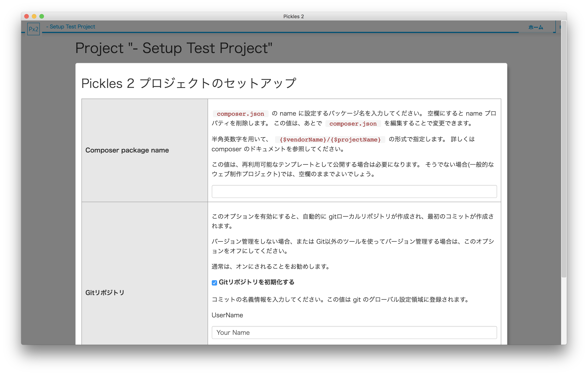
Task: Click the Px2 logo icon
Action: (x=34, y=29)
